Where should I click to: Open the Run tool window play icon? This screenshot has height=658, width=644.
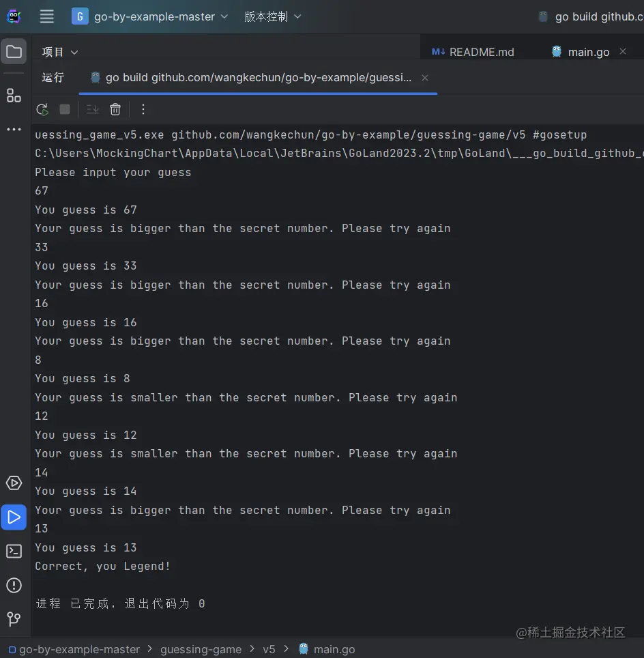tap(14, 517)
